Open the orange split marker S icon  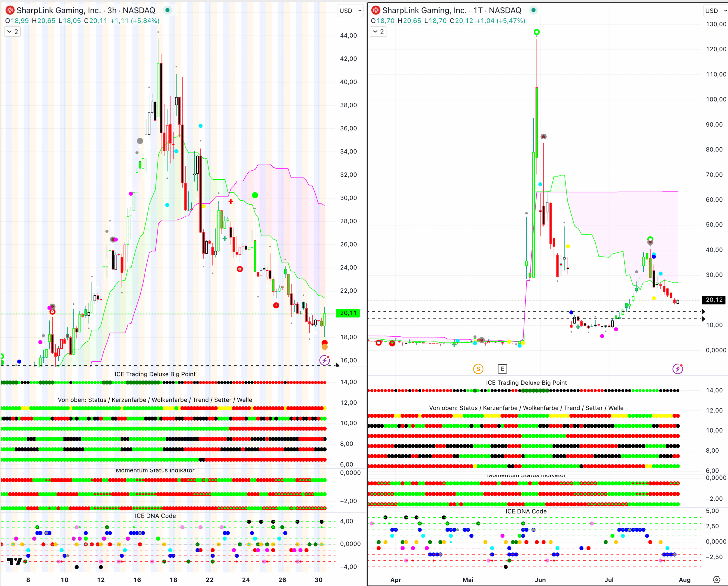478,369
